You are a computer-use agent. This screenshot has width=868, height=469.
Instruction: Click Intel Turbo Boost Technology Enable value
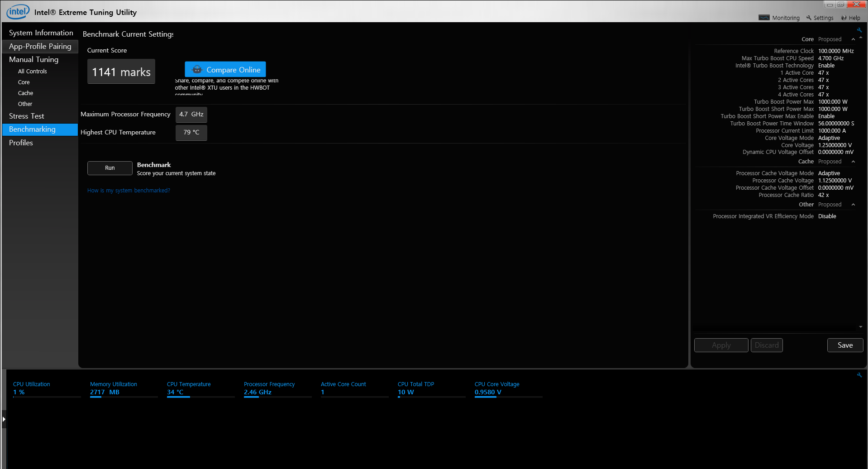coord(826,66)
